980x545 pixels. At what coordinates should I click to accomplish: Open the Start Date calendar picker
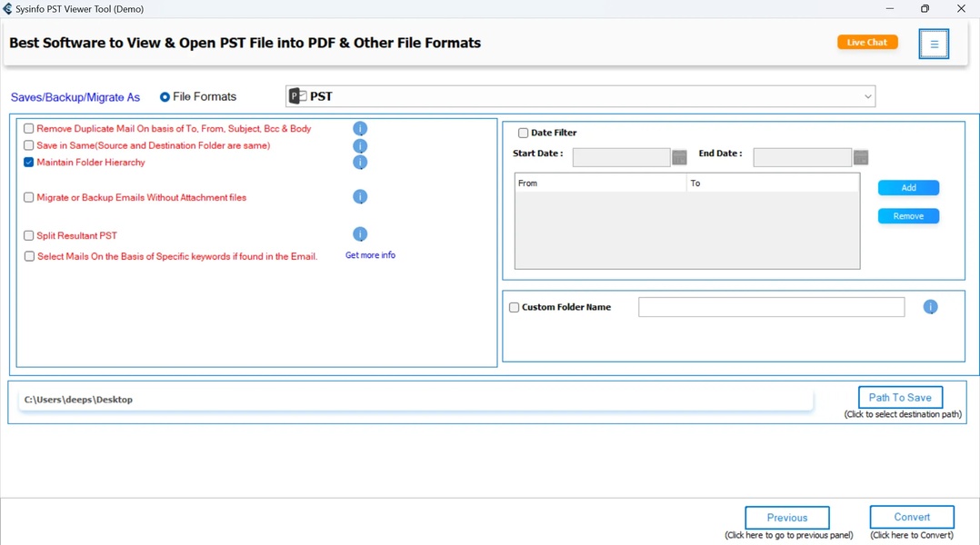point(679,157)
